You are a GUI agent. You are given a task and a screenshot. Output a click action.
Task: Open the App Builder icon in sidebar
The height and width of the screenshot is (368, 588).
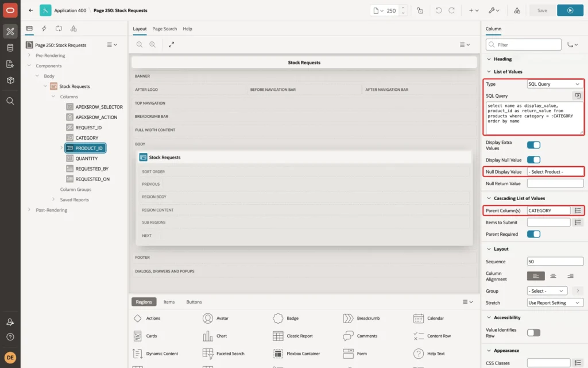pyautogui.click(x=10, y=32)
